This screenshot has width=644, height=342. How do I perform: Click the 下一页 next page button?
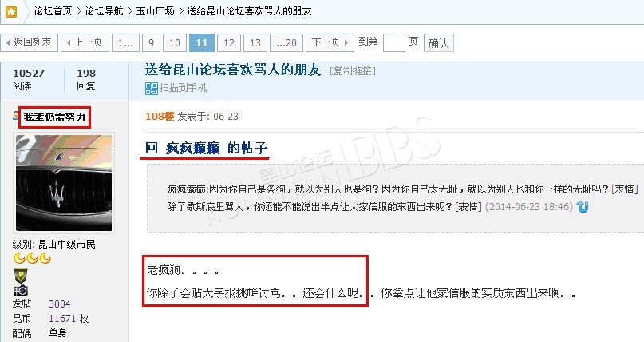tap(330, 43)
